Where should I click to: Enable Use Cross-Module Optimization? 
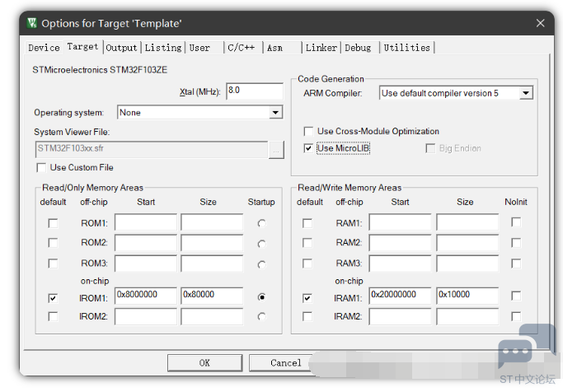pyautogui.click(x=308, y=131)
